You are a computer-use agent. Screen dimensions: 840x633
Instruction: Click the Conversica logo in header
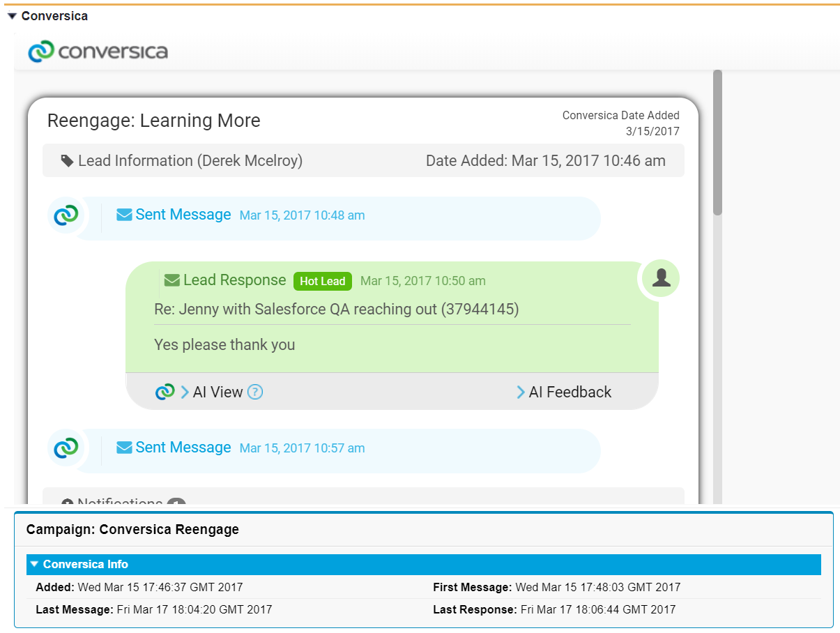click(98, 52)
